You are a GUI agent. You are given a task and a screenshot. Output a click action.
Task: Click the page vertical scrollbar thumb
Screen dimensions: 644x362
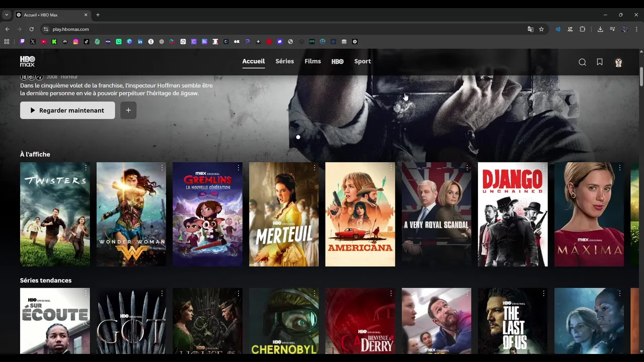[x=641, y=76]
